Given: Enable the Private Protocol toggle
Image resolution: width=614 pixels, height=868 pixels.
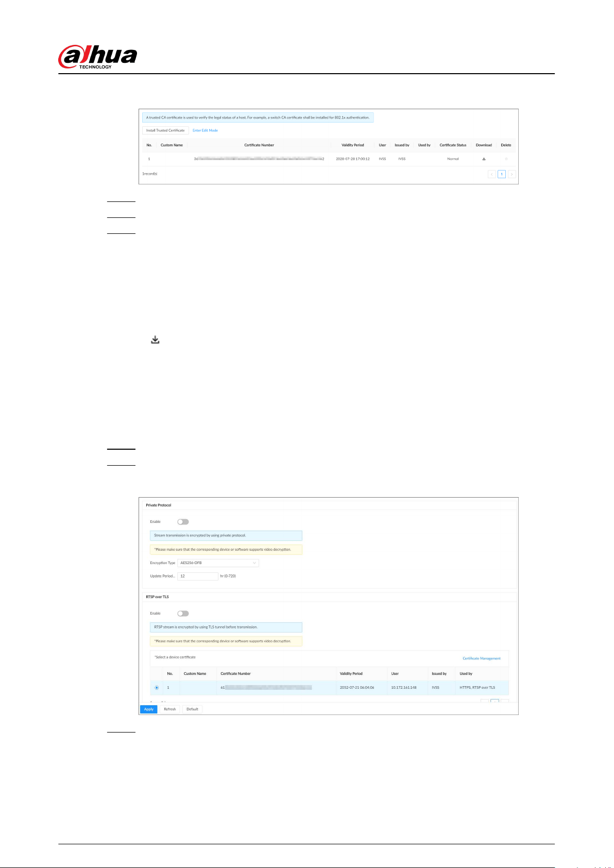Looking at the screenshot, I should tap(183, 522).
